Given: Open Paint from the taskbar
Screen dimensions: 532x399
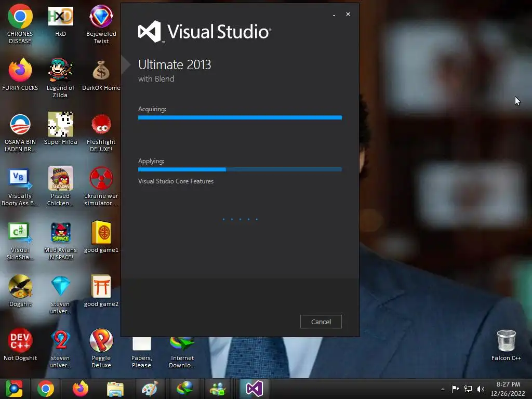Looking at the screenshot, I should point(150,389).
